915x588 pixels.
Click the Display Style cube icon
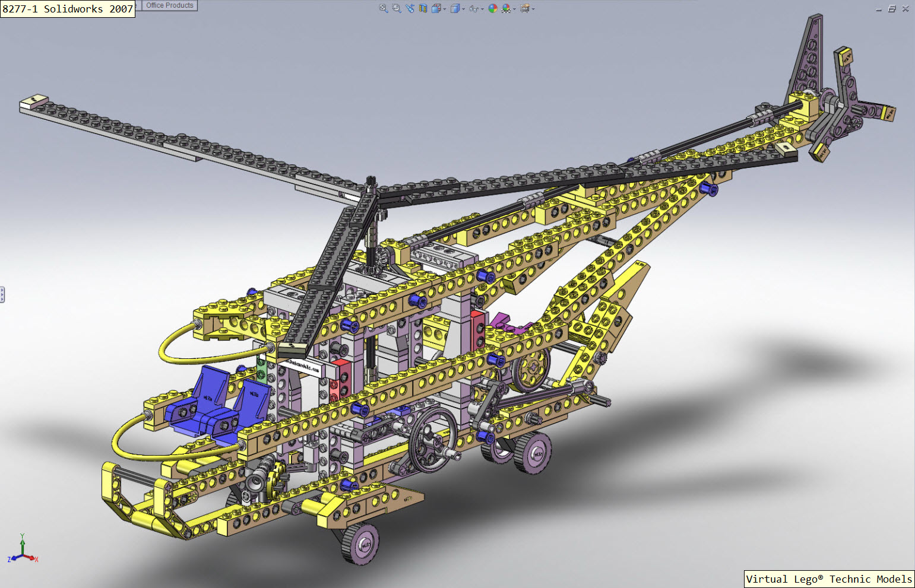tap(455, 8)
